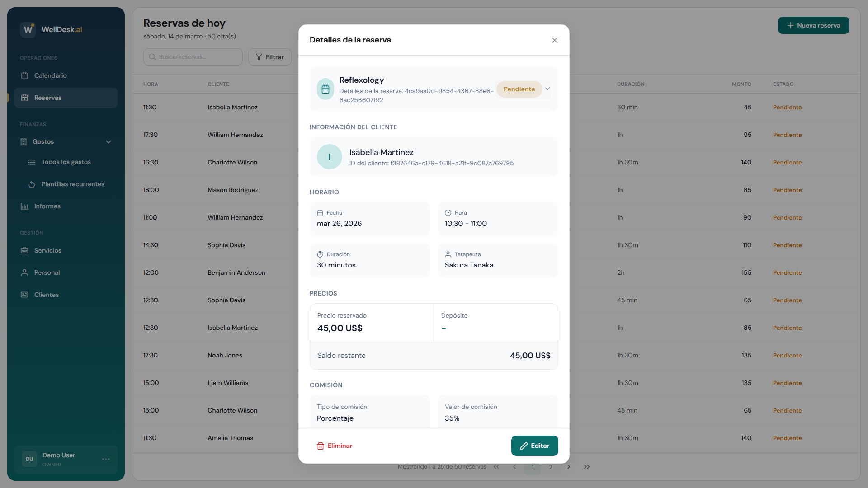Open the Informes chart icon

[x=24, y=206]
